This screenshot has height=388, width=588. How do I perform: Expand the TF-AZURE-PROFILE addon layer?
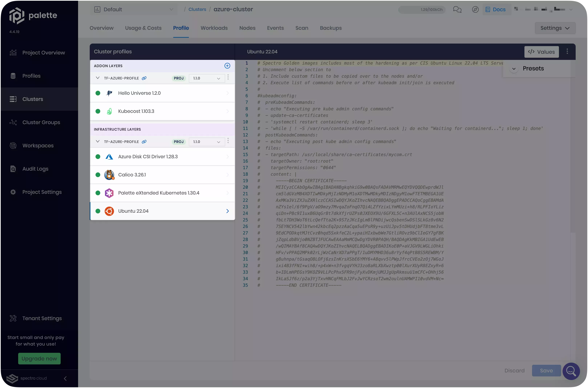(x=98, y=78)
